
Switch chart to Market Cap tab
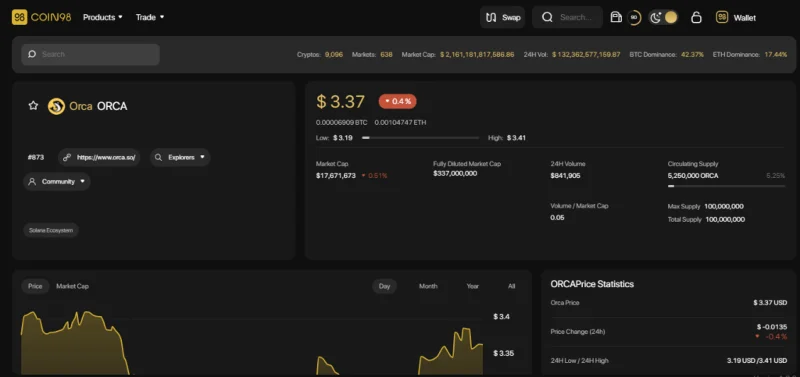click(72, 286)
